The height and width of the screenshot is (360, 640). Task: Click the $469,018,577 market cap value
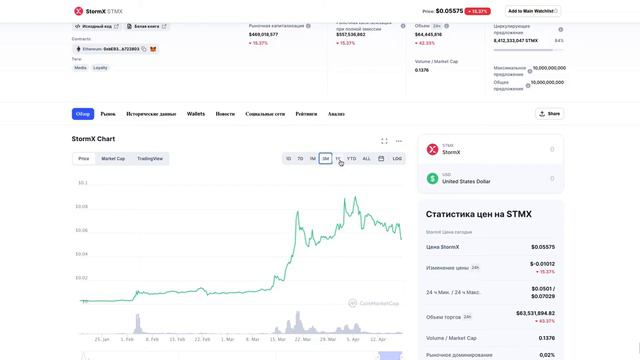(263, 34)
